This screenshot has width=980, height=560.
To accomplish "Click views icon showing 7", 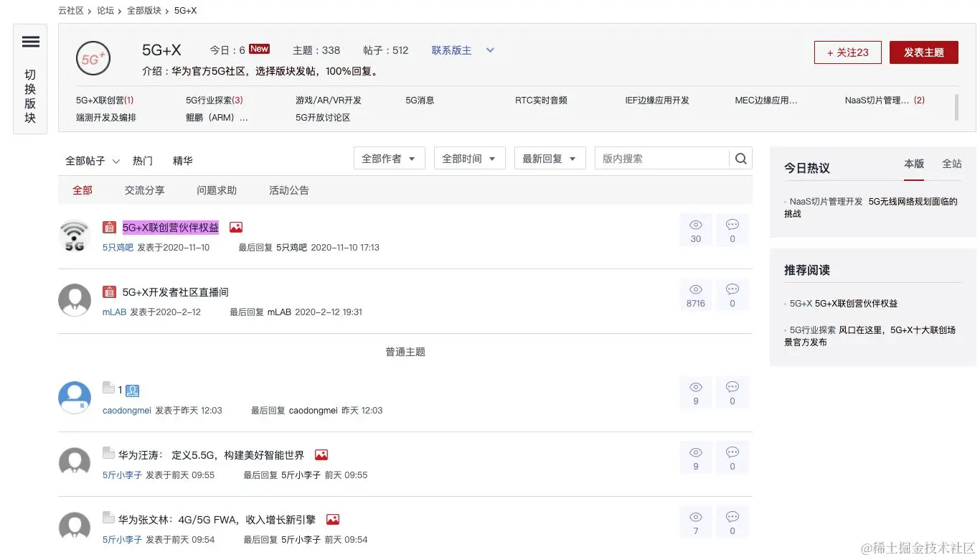I will [x=696, y=517].
